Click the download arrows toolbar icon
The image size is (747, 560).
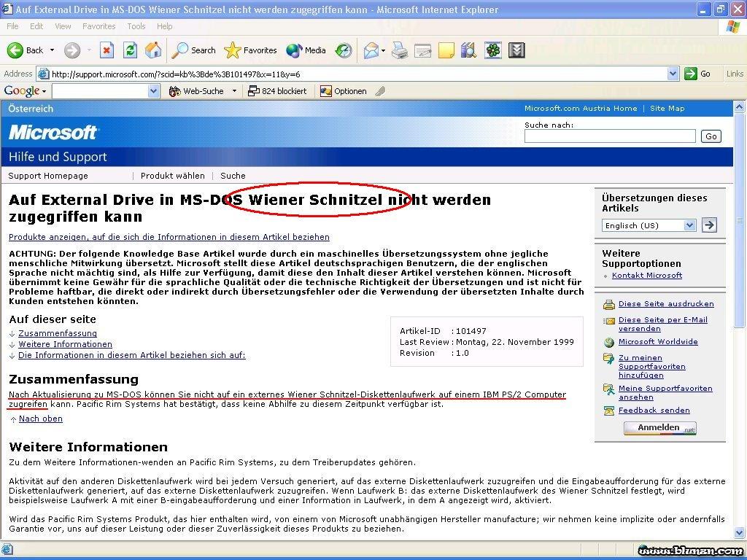pyautogui.click(x=516, y=50)
